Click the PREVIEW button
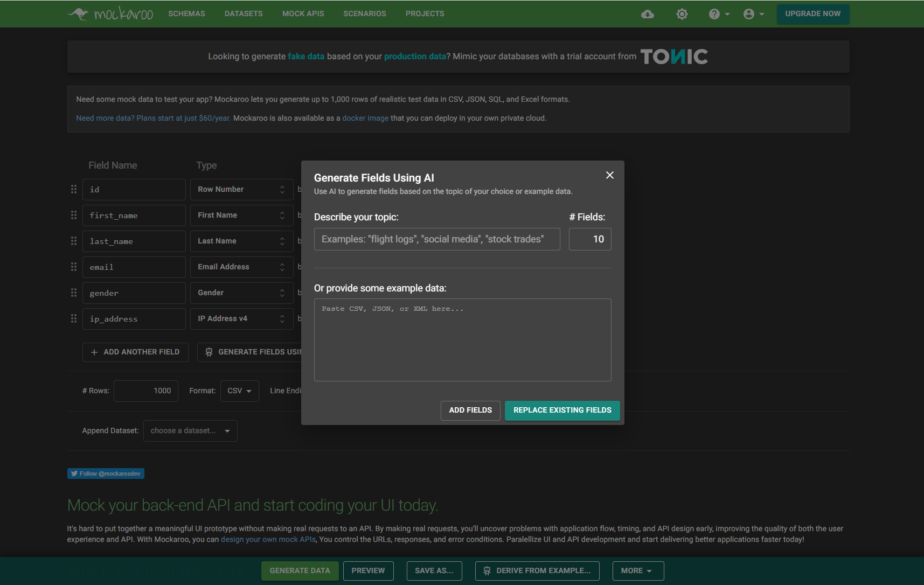Image resolution: width=924 pixels, height=585 pixels. tap(368, 571)
